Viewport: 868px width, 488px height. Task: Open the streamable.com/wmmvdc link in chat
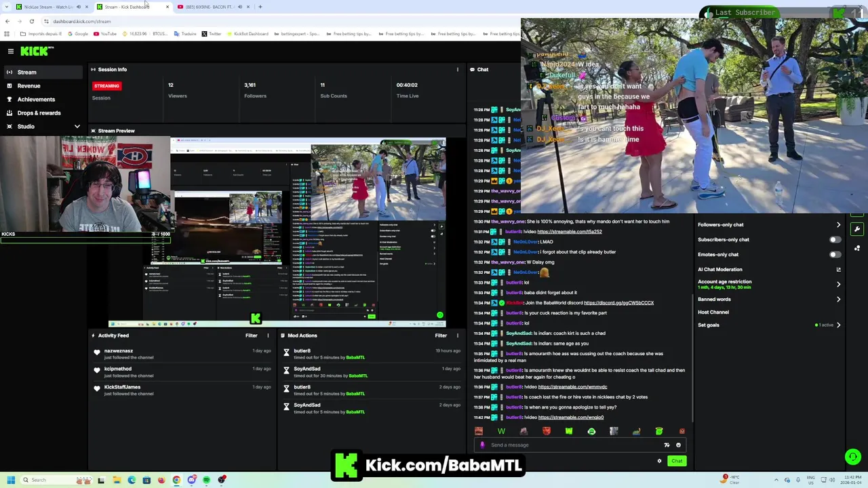[572, 387]
